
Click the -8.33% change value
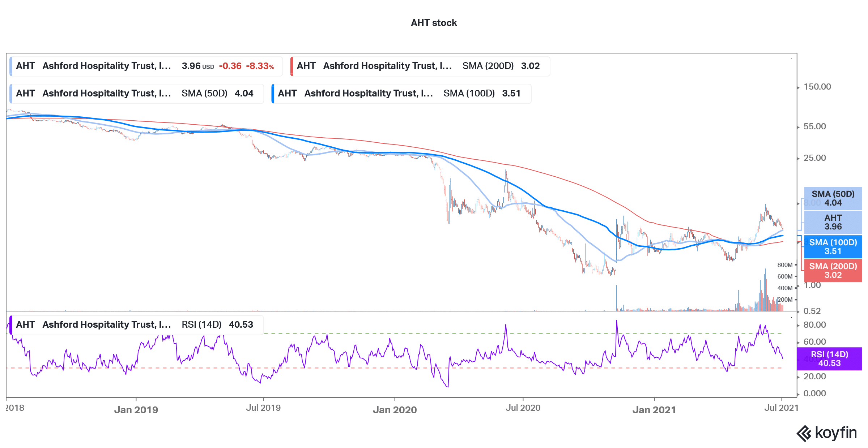coord(260,66)
